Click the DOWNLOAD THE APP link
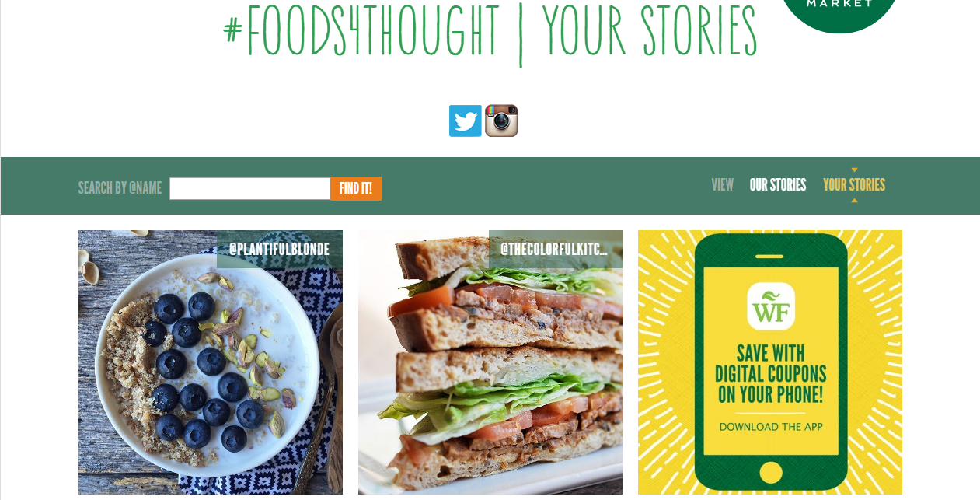This screenshot has width=980, height=500. pos(771,427)
